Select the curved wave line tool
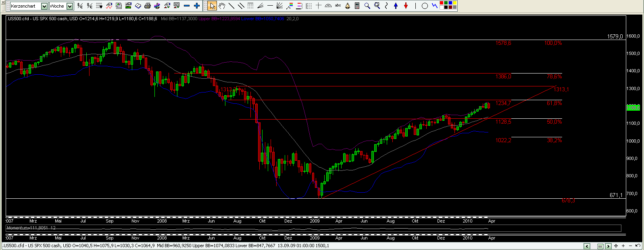Viewport: 644px width, 250px height. tap(386, 6)
